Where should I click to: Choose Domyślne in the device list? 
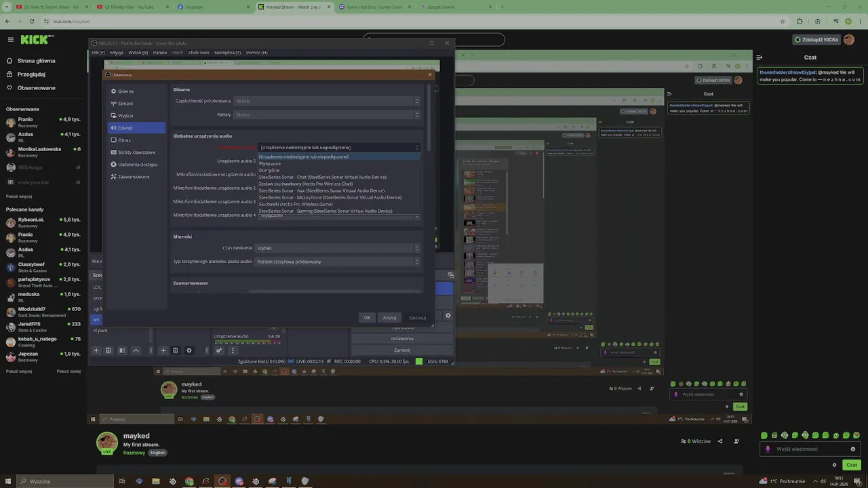(x=339, y=170)
